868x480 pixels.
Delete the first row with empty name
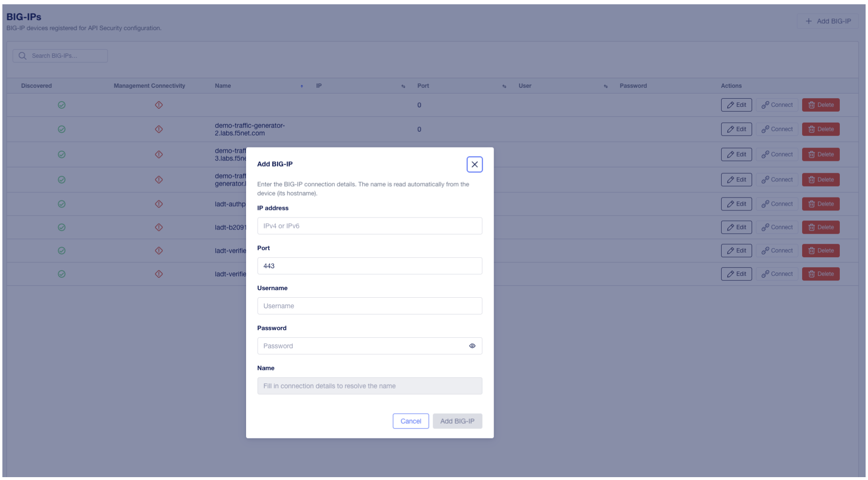click(820, 105)
